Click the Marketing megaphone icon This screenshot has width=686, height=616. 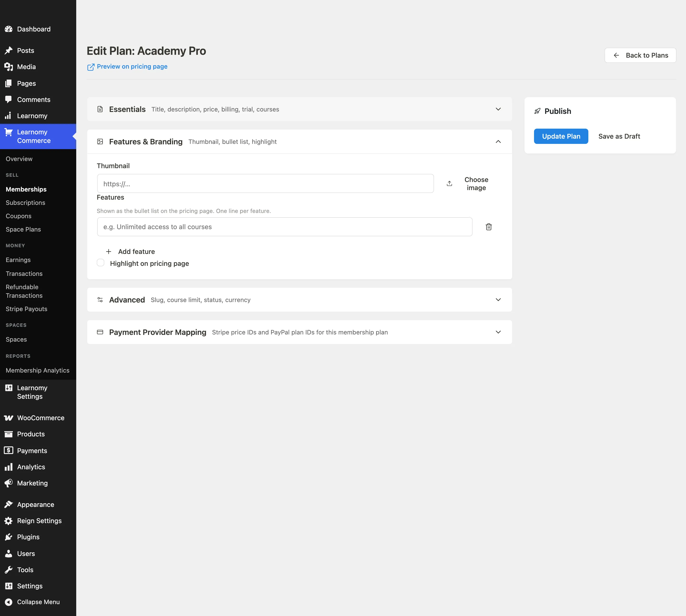point(9,483)
